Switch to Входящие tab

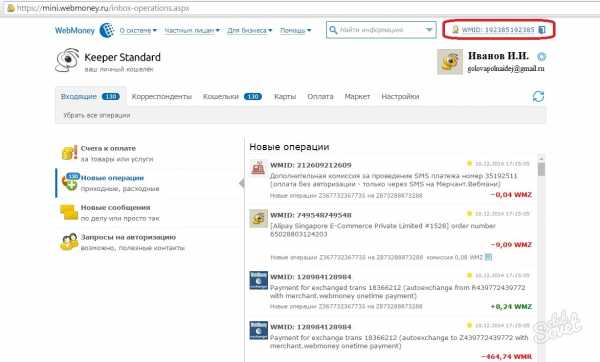[x=90, y=96]
